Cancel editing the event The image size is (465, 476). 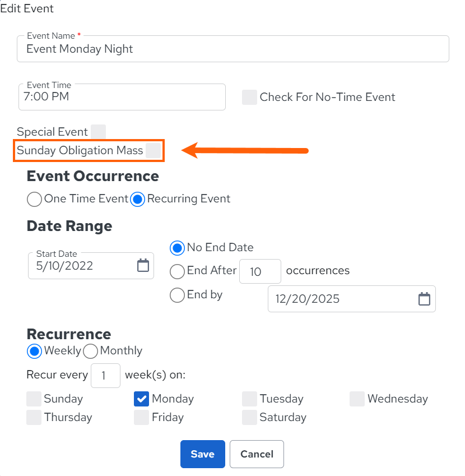(x=257, y=454)
